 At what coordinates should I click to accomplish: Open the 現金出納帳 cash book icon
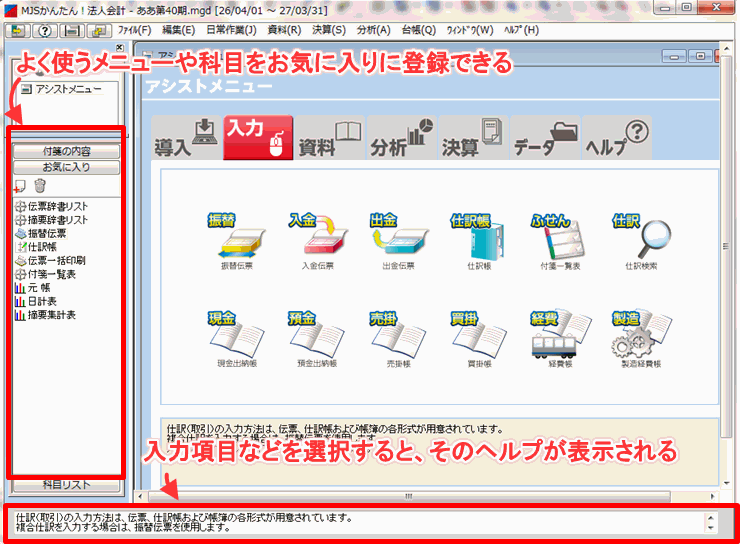(236, 339)
